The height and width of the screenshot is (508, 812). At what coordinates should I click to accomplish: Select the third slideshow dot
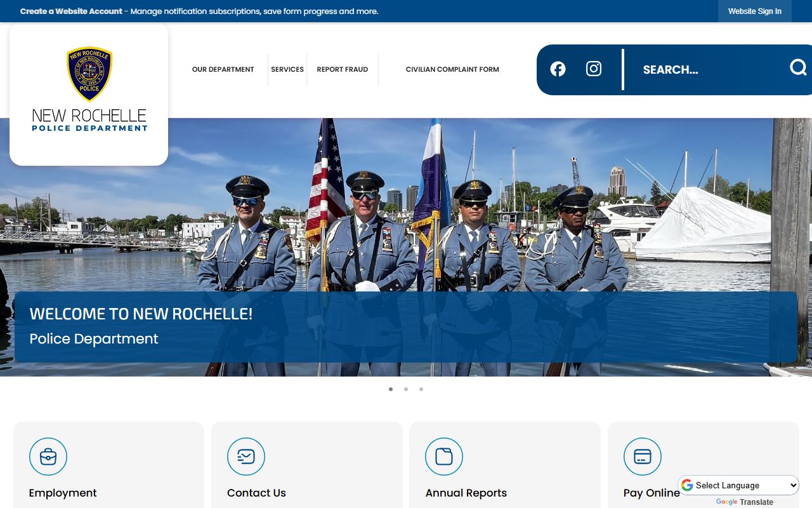pos(421,389)
